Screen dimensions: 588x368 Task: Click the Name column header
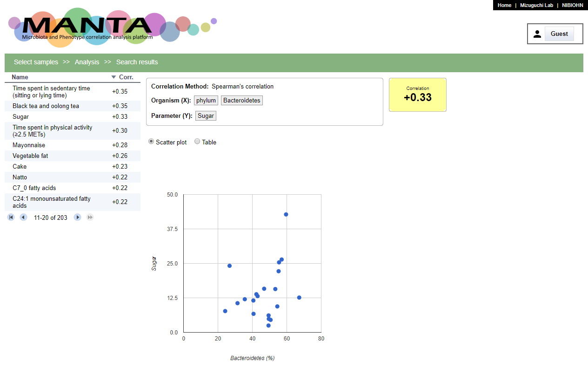[x=20, y=77]
